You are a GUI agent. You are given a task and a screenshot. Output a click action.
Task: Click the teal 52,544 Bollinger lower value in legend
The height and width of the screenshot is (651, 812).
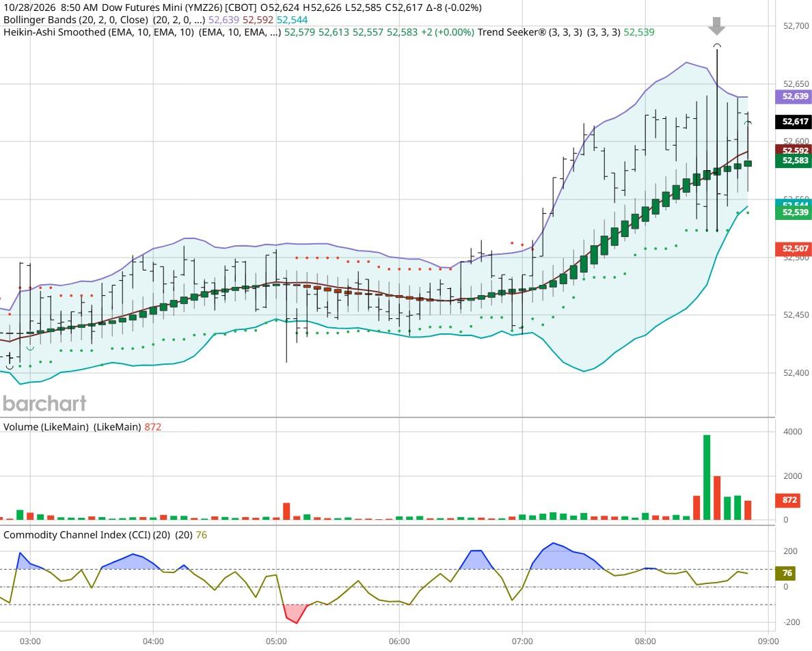pyautogui.click(x=292, y=20)
